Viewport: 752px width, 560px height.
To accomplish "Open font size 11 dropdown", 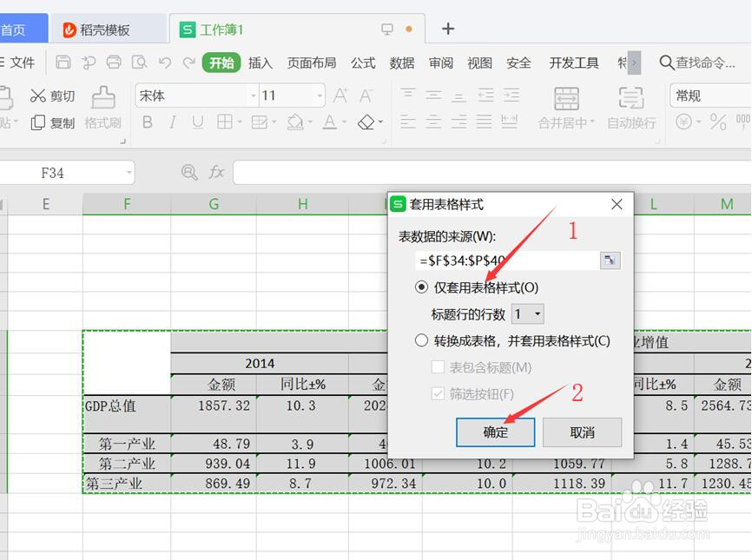I will (320, 96).
